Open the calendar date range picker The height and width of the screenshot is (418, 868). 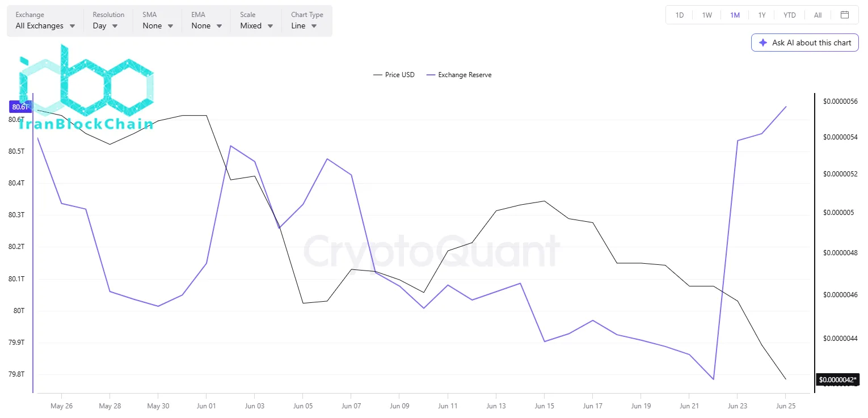pyautogui.click(x=845, y=15)
